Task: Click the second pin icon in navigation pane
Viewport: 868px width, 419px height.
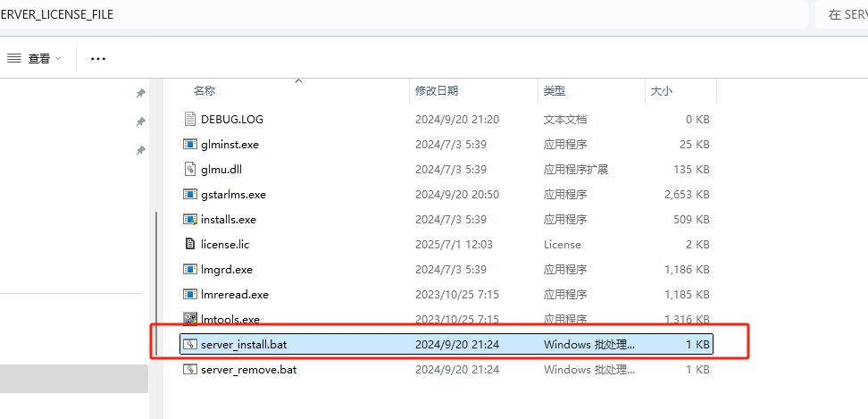Action: pyautogui.click(x=140, y=122)
